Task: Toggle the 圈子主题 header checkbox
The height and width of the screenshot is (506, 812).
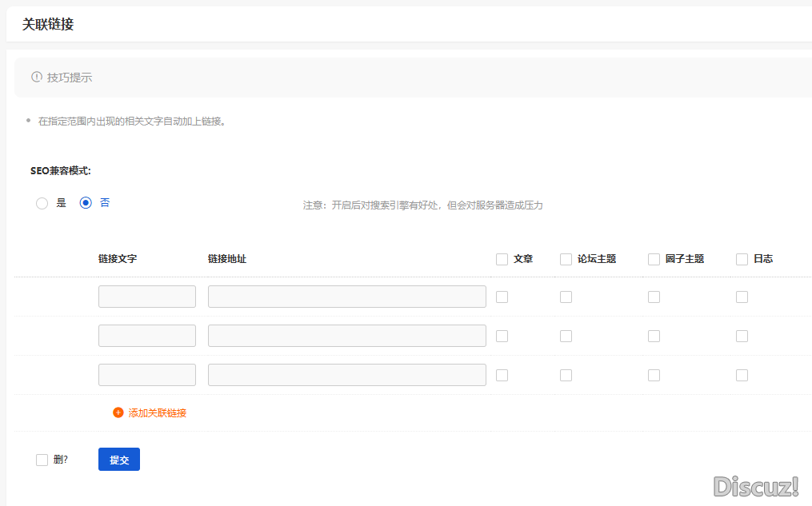Action: 654,259
